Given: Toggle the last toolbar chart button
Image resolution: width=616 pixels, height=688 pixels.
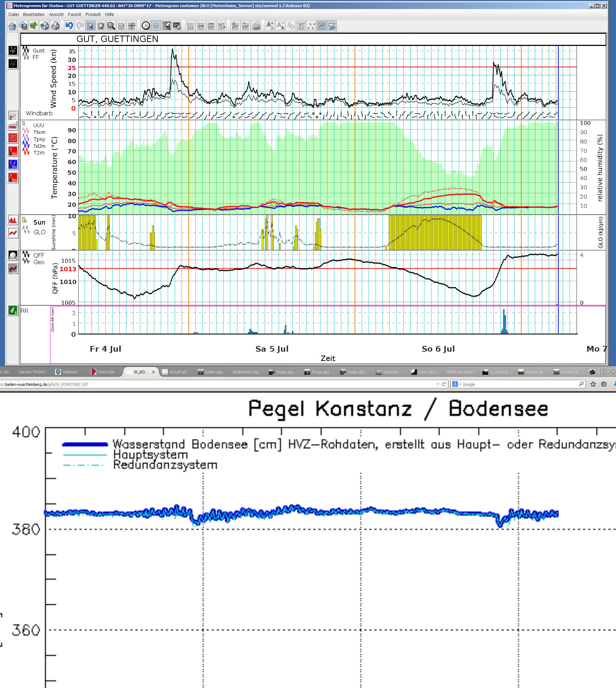Looking at the screenshot, I should 332,26.
